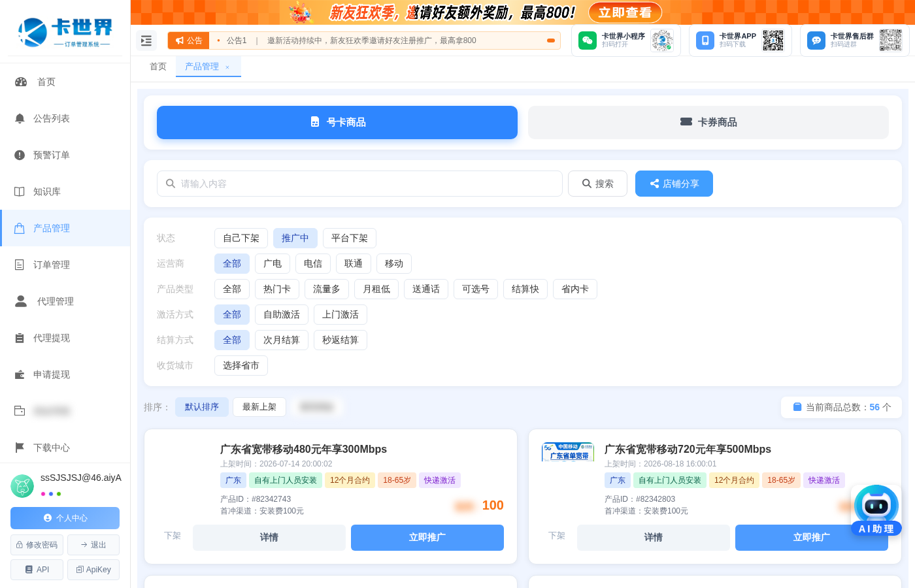Viewport: 915px width, 588px height.
Task: Click the 店铺分享 button
Action: 674,184
